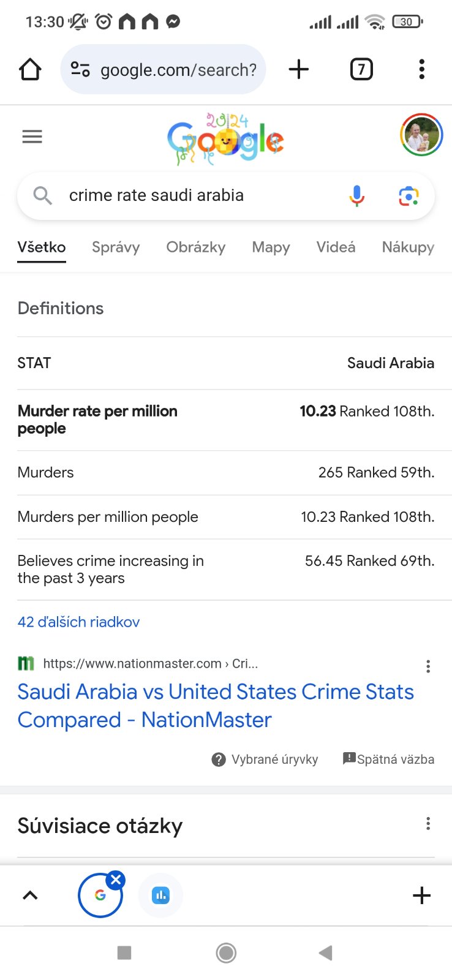The width and height of the screenshot is (452, 980).
Task: Open Chrome three-dot overflow menu
Action: pyautogui.click(x=421, y=69)
